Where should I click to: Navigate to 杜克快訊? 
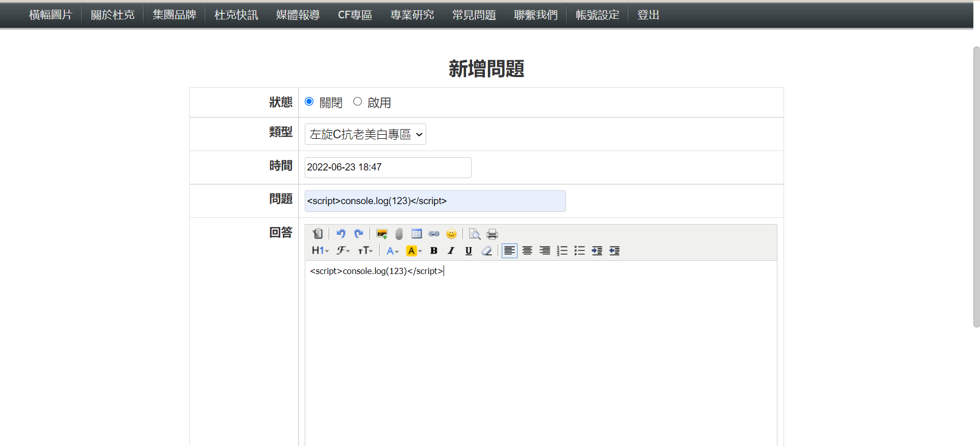[236, 15]
